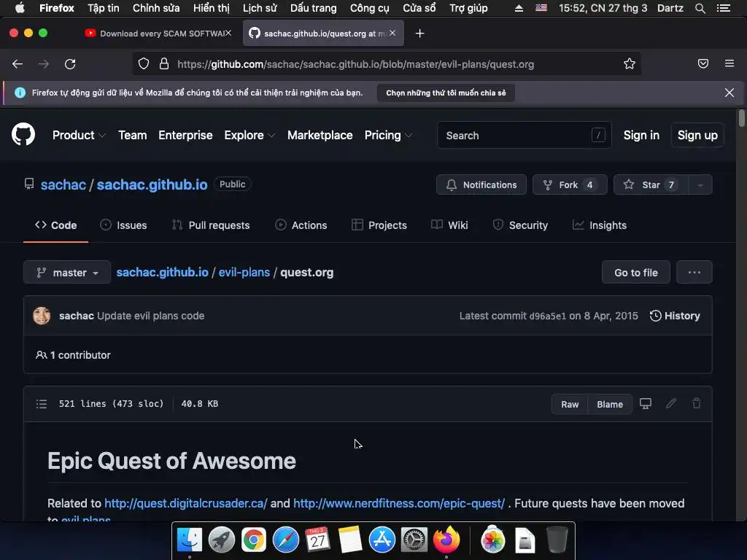Switch to the Issues tab
Viewport: 747px width, 560px height.
(x=123, y=225)
